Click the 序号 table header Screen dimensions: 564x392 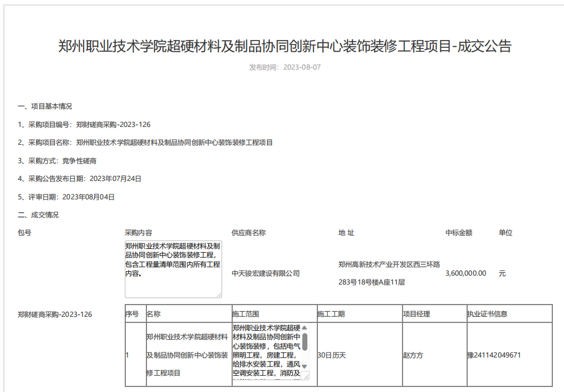click(133, 314)
